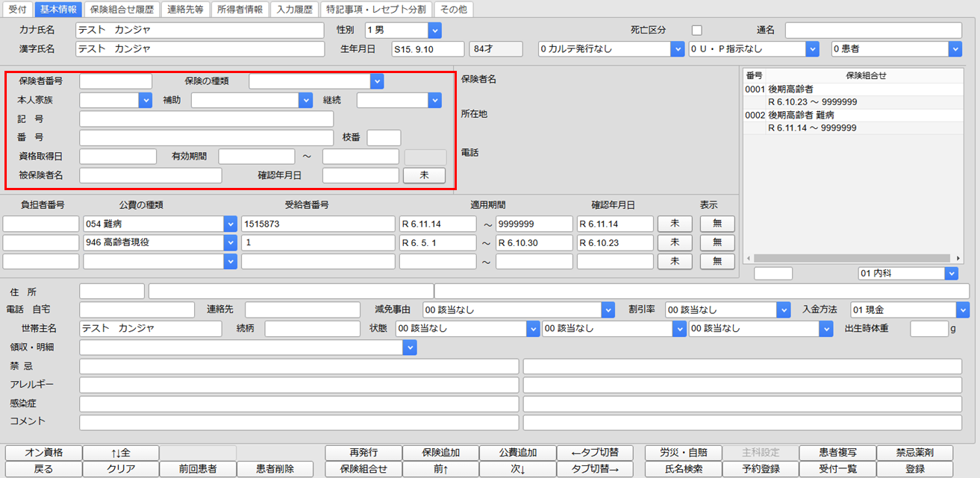Toggle the 死亡区分 checkbox
This screenshot has width=980, height=478.
697,31
